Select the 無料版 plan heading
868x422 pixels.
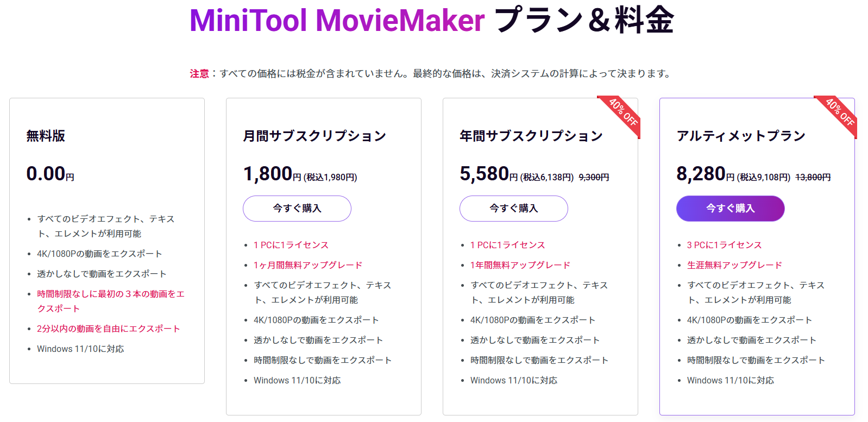[x=46, y=136]
